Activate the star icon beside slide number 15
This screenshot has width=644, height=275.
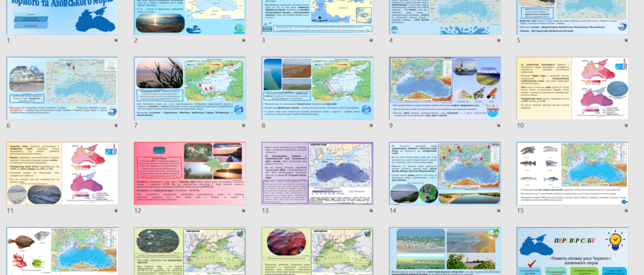coord(626,211)
